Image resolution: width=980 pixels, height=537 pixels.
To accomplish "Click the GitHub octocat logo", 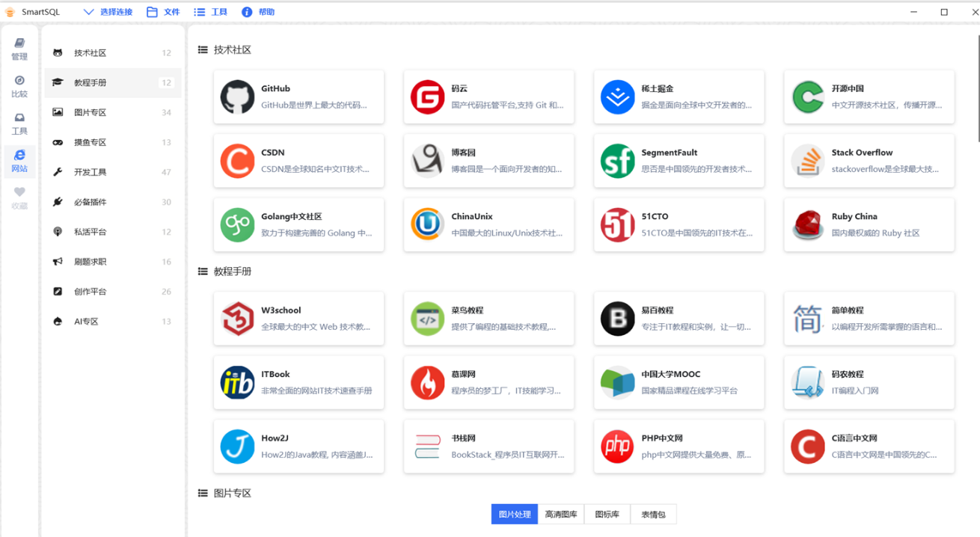I will tap(237, 97).
